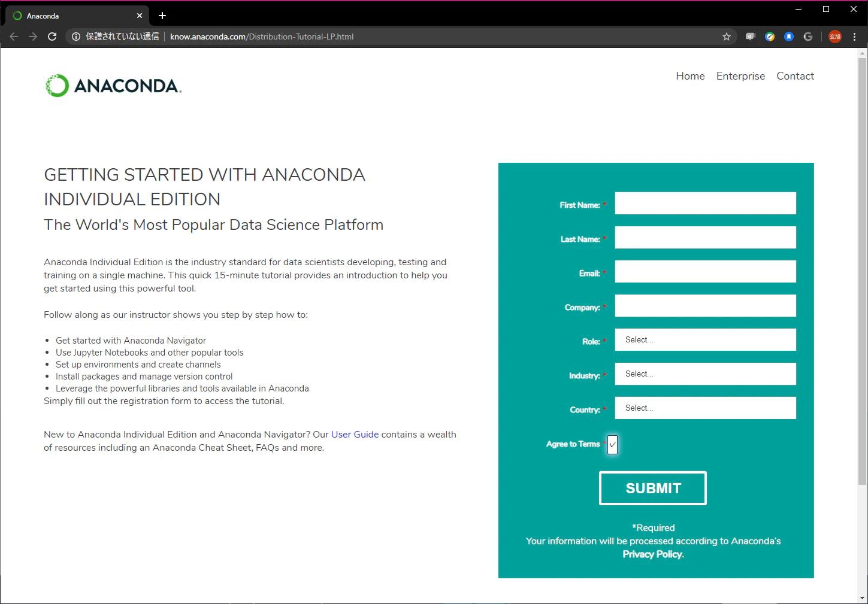
Task: Close the Anaconda tab
Action: [x=140, y=16]
